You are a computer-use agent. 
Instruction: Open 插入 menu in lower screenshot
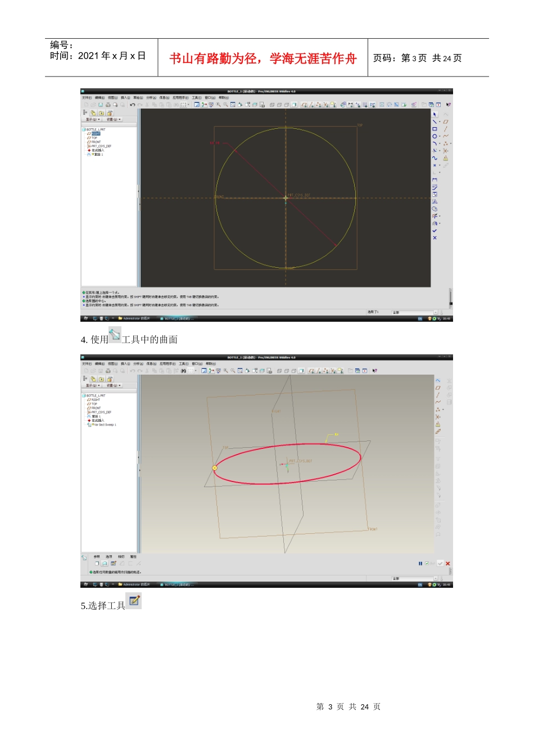125,363
